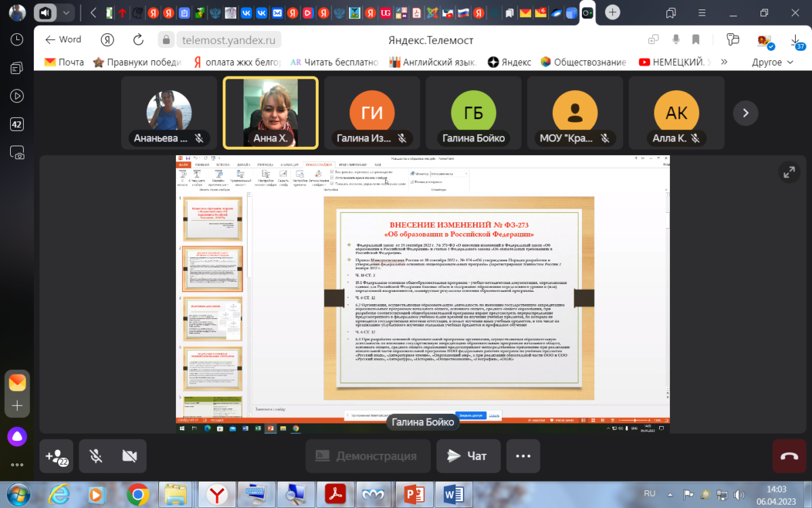
Task: Focus the telemost.yandex.ru address field
Action: (x=229, y=40)
